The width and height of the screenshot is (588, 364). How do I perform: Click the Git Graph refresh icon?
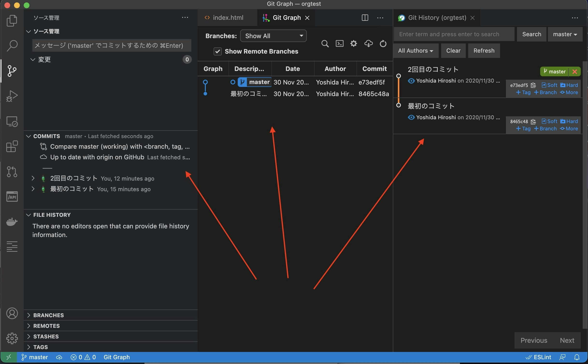pyautogui.click(x=383, y=44)
